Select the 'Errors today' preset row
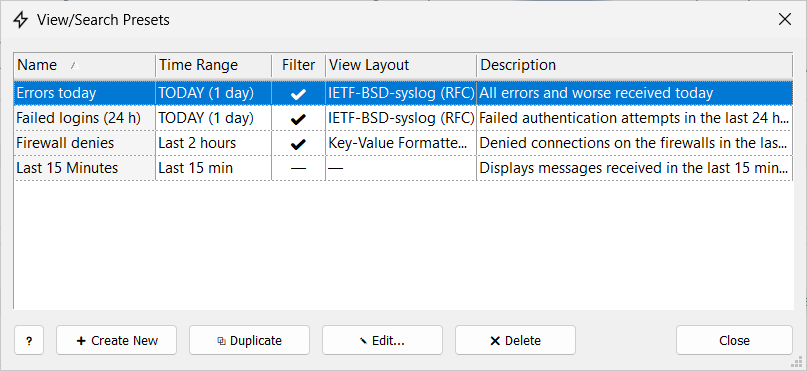 click(404, 93)
